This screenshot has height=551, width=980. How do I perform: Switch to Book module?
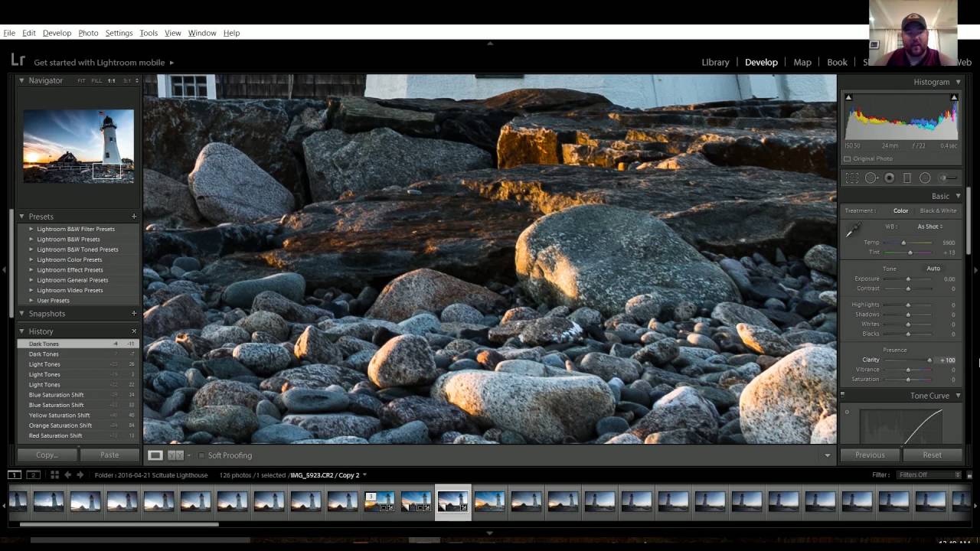(837, 62)
